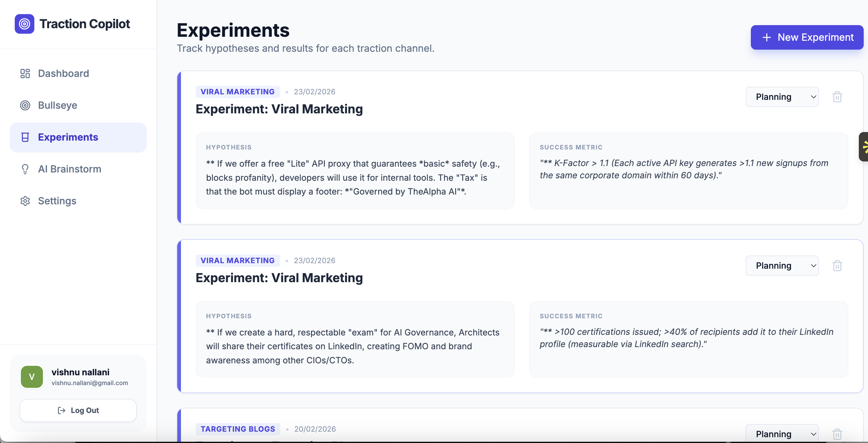
Task: Navigate to the Bullseye section
Action: [x=58, y=105]
